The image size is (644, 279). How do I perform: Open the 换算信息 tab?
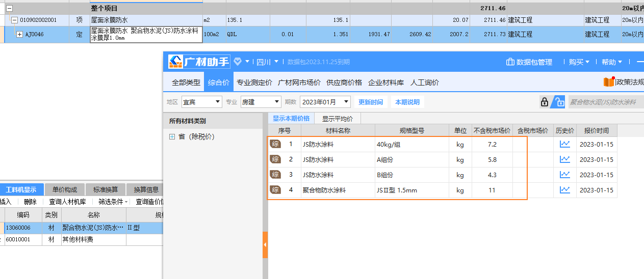tap(145, 190)
